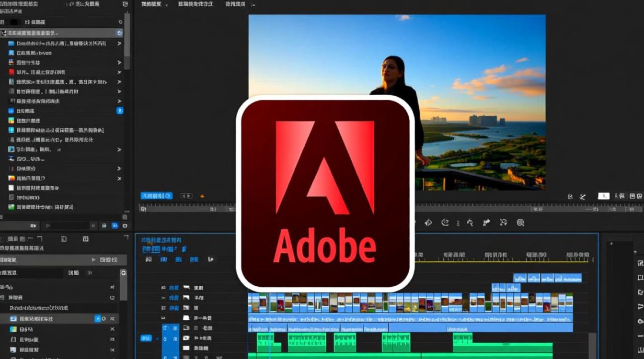Click the round button atop the lower-left scrollbar
The width and height of the screenshot is (644, 359).
(124, 272)
